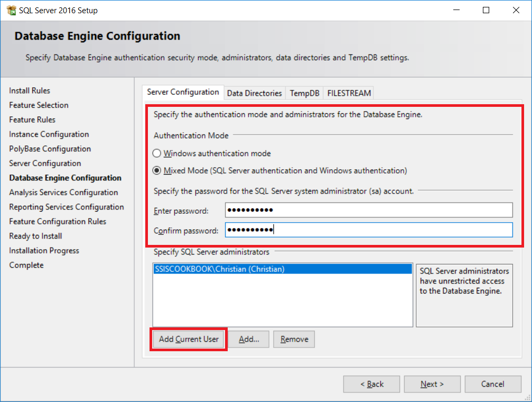The width and height of the screenshot is (532, 402).
Task: Go back with the < Back button
Action: point(371,384)
